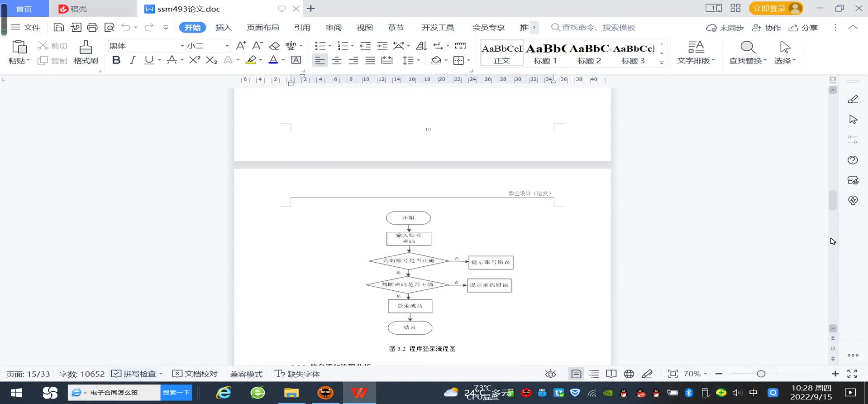Switch to reading layout view
868x404 pixels.
pyautogui.click(x=611, y=374)
